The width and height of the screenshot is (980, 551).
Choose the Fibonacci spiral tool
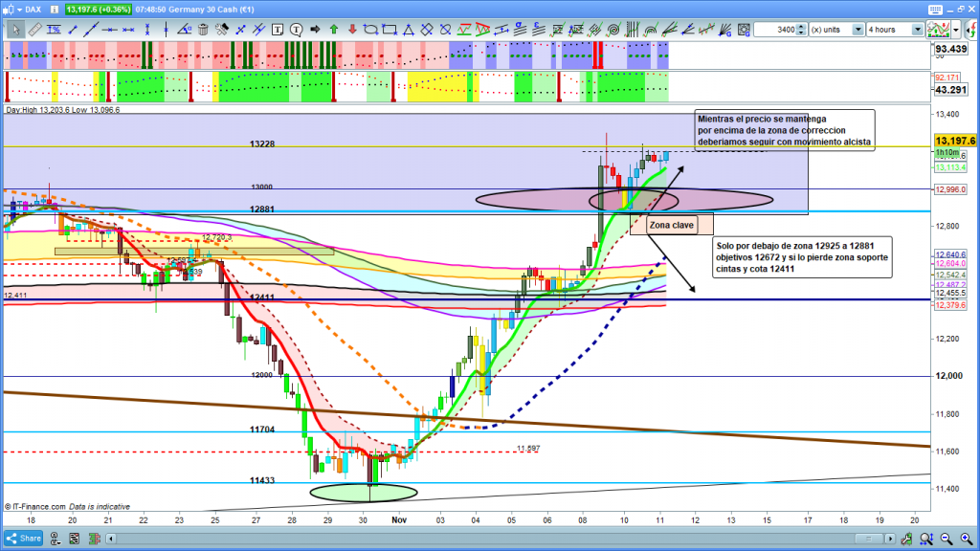click(612, 30)
